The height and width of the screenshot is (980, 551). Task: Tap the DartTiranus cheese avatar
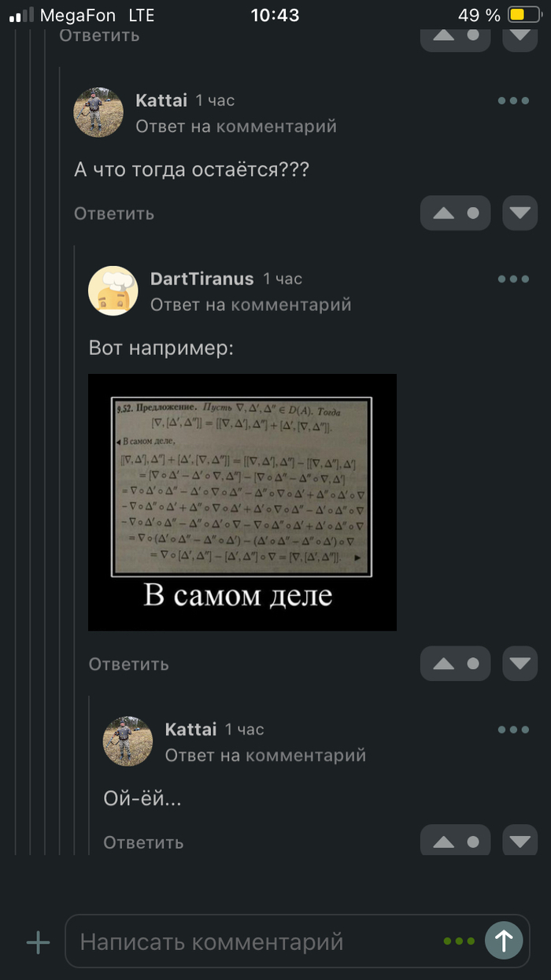113,291
